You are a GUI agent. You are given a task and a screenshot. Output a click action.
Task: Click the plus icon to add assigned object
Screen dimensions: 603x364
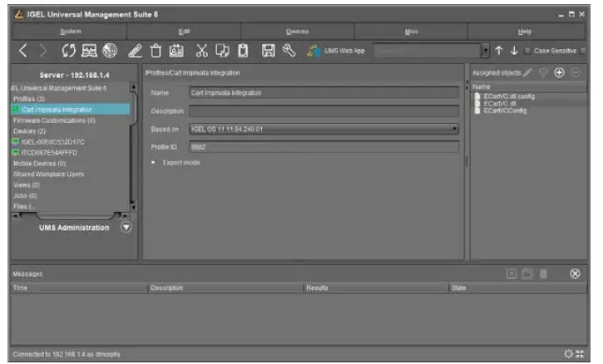pos(559,72)
